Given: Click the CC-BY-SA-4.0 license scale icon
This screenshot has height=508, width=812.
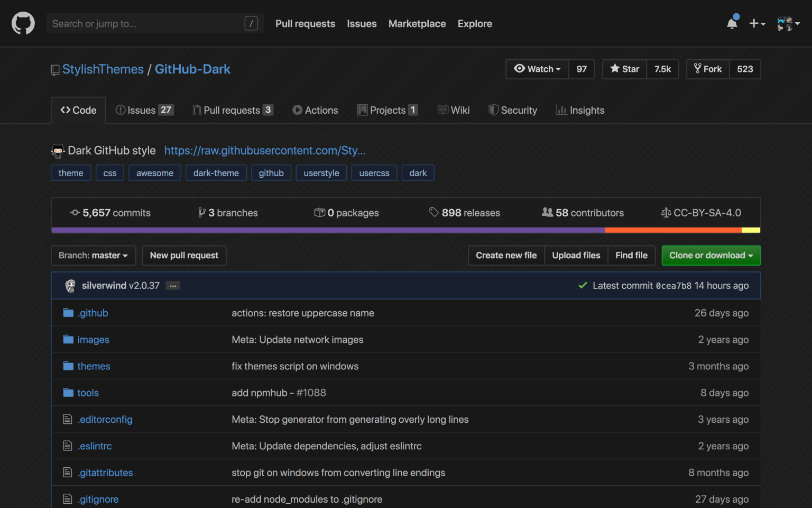Looking at the screenshot, I should (x=666, y=212).
